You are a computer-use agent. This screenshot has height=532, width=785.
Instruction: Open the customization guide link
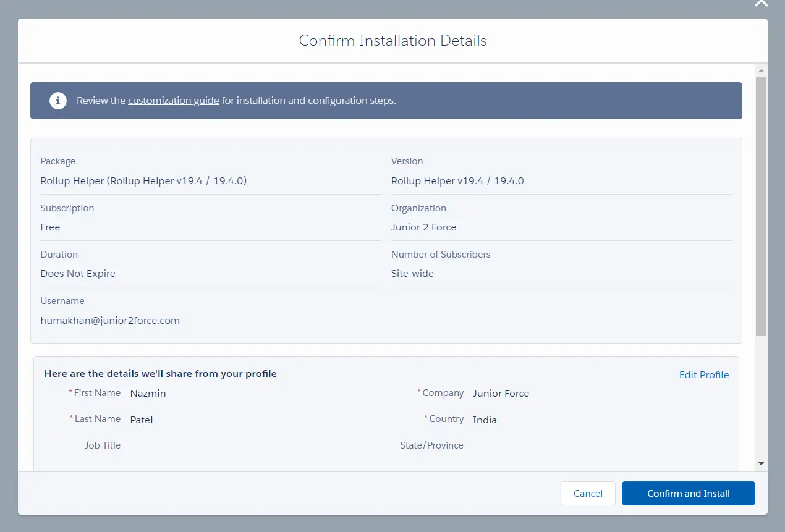[x=173, y=101]
